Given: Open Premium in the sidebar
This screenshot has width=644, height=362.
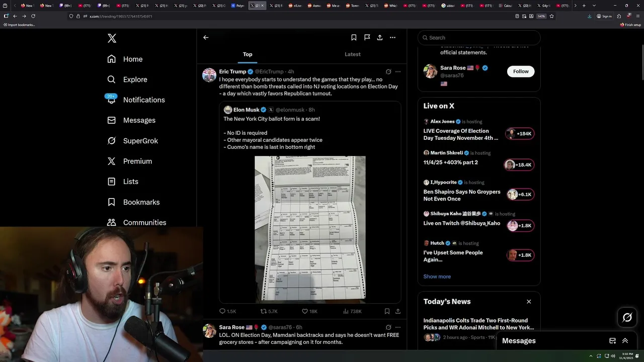Looking at the screenshot, I should click(x=129, y=161).
